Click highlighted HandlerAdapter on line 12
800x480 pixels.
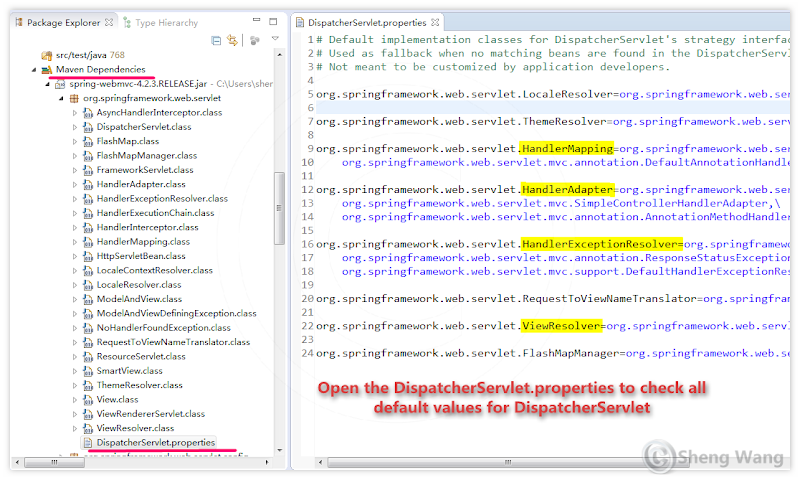click(567, 190)
